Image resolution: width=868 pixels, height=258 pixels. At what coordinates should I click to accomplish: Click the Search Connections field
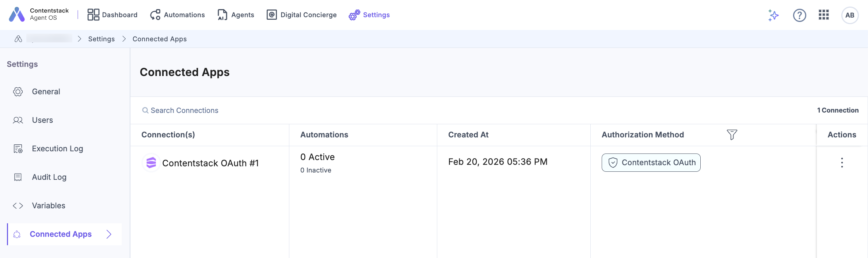(184, 110)
